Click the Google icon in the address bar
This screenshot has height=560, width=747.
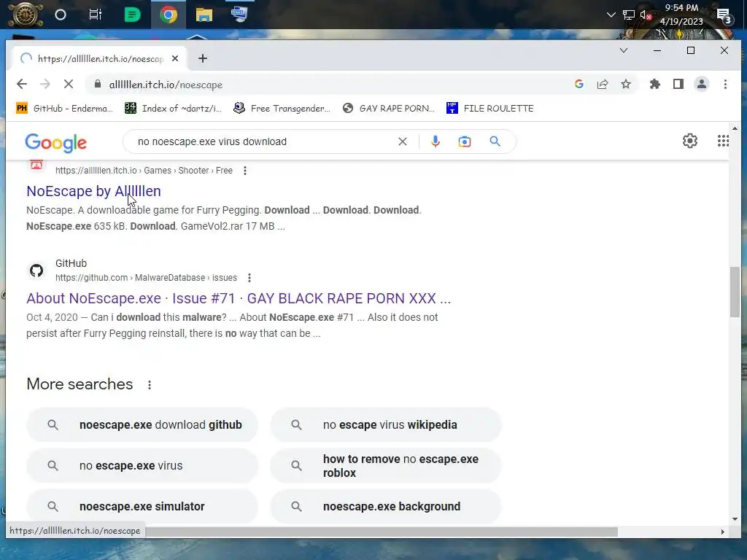pyautogui.click(x=578, y=85)
